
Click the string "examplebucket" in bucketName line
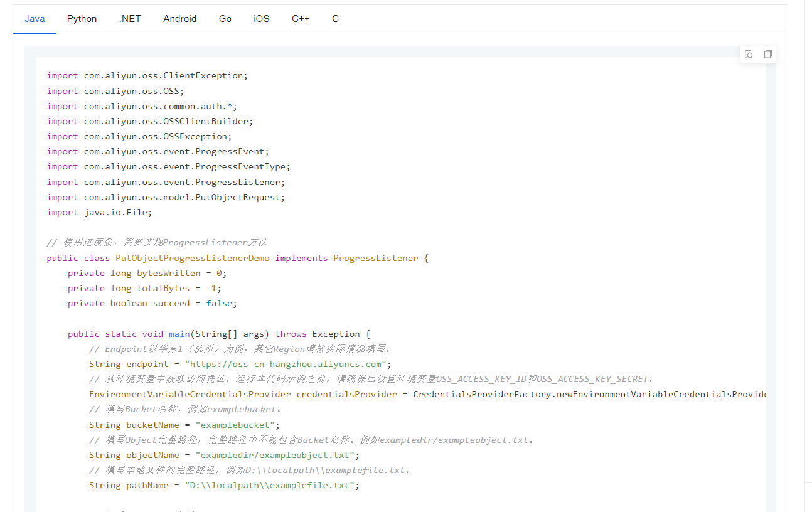tap(235, 425)
